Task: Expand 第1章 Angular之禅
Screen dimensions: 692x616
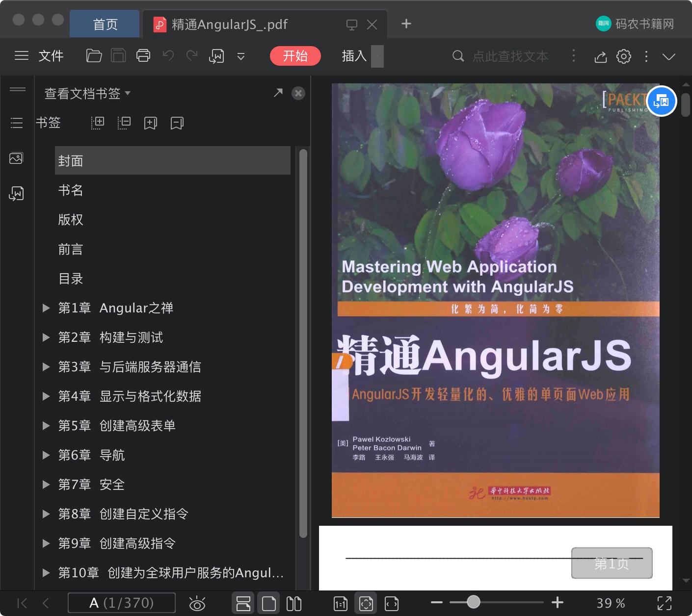Action: tap(46, 308)
